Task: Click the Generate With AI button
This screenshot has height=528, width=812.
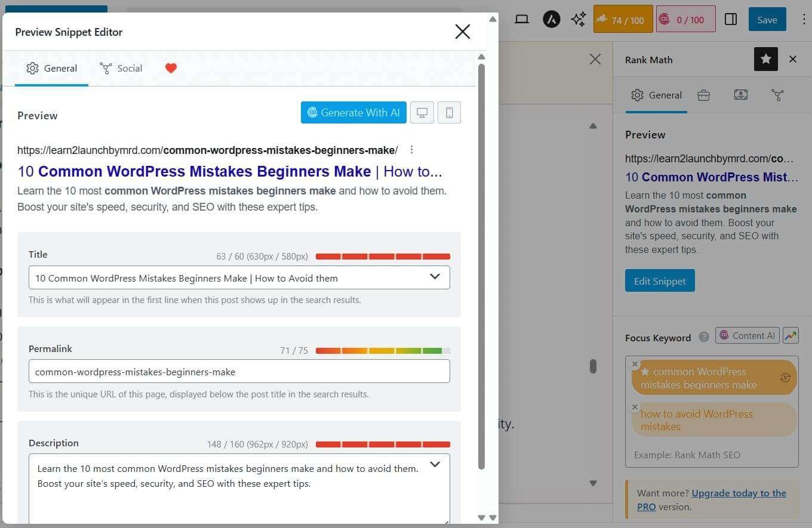Action: (x=353, y=112)
